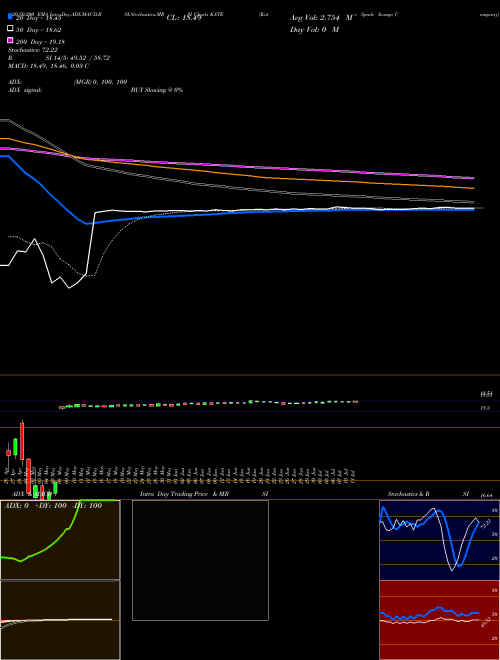Click the 'Day Vol: 0 M' label
500x660 pixels.
[314, 29]
